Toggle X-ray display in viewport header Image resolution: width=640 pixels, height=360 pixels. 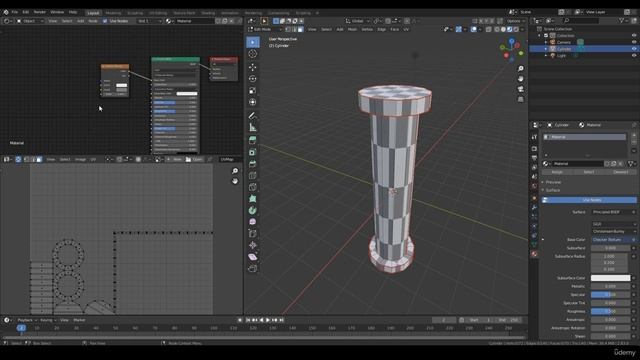point(489,29)
